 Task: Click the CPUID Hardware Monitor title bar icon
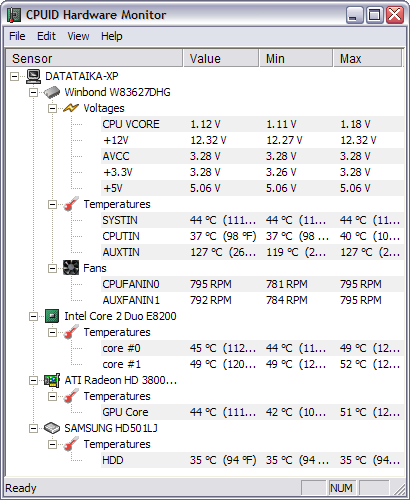[14, 15]
